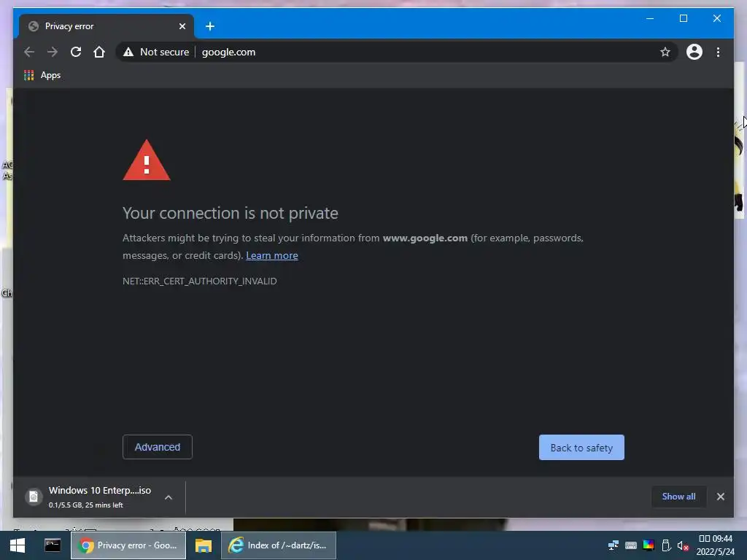Close the Privacy error tab
The image size is (747, 560).
[x=182, y=26]
